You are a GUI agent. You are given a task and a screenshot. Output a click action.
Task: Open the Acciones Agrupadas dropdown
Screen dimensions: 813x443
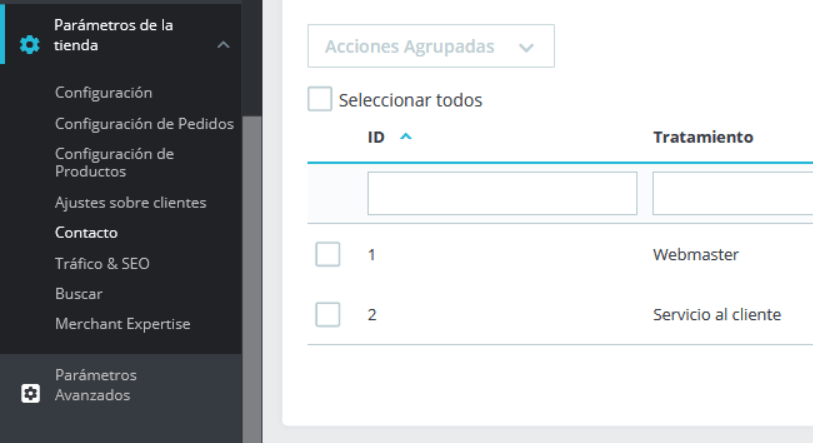[431, 46]
